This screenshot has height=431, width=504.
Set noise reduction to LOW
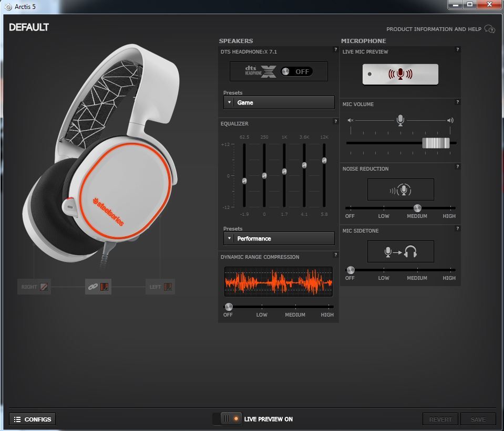[384, 216]
